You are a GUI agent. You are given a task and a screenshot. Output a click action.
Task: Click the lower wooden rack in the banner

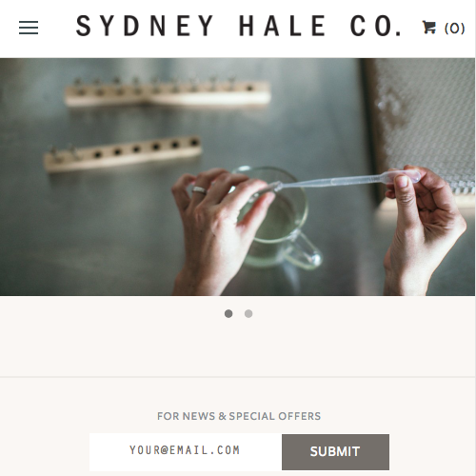tap(122, 154)
